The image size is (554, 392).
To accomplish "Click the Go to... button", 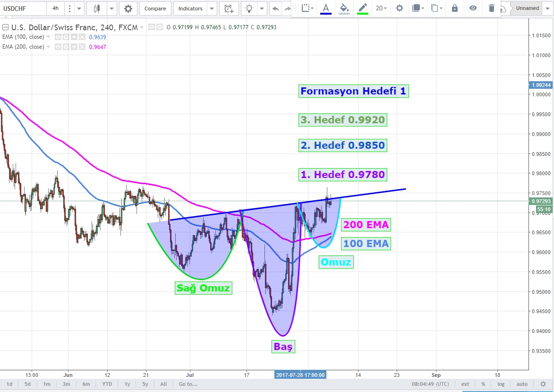I will 188,384.
